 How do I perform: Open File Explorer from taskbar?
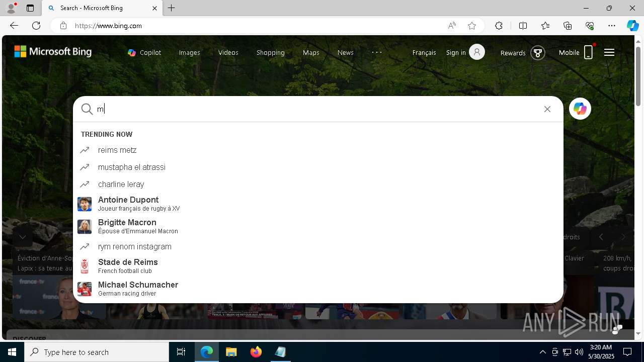pyautogui.click(x=231, y=352)
